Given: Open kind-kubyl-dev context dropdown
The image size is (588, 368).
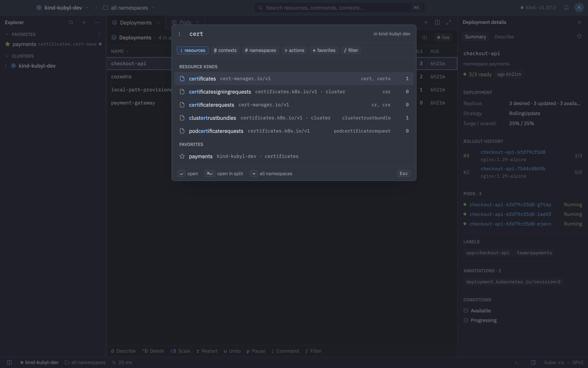Looking at the screenshot, I should point(63,8).
